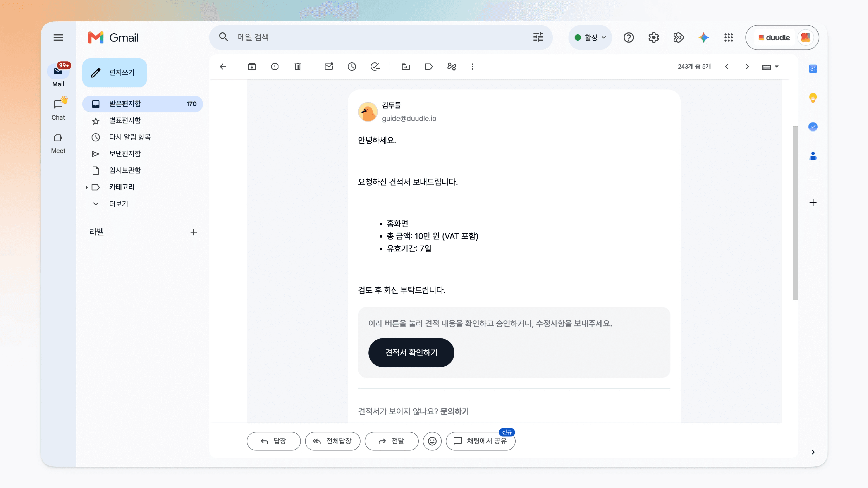Open the Gemini sparkle icon
The image size is (868, 488).
(703, 37)
